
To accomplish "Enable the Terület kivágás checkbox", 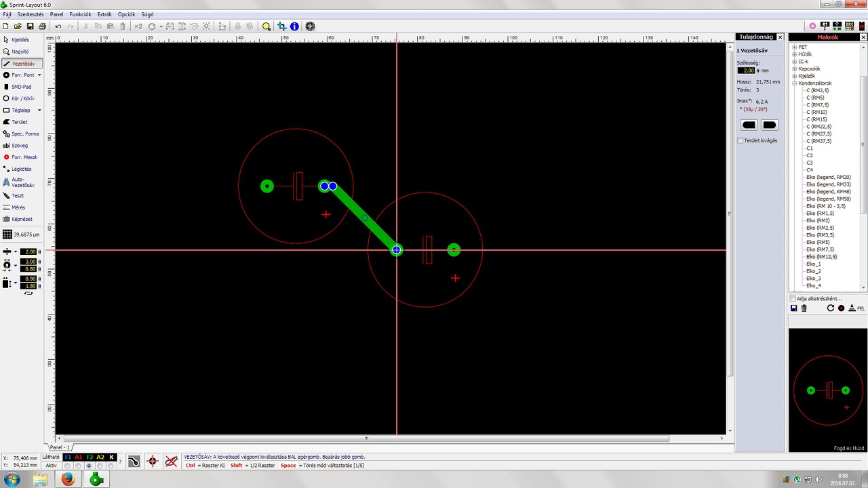I will pyautogui.click(x=741, y=141).
